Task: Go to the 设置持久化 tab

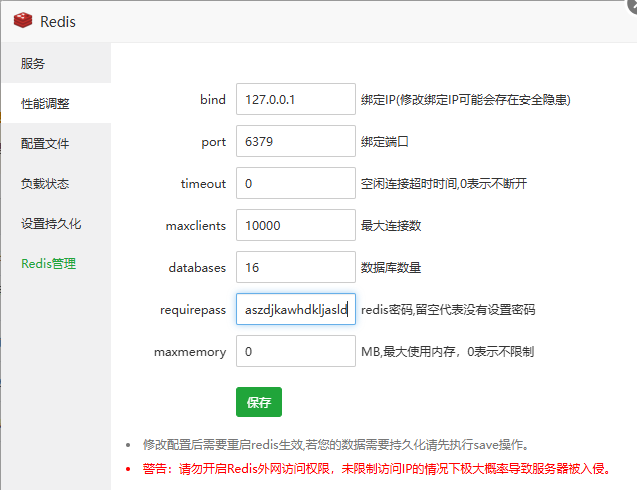Action: (56, 223)
